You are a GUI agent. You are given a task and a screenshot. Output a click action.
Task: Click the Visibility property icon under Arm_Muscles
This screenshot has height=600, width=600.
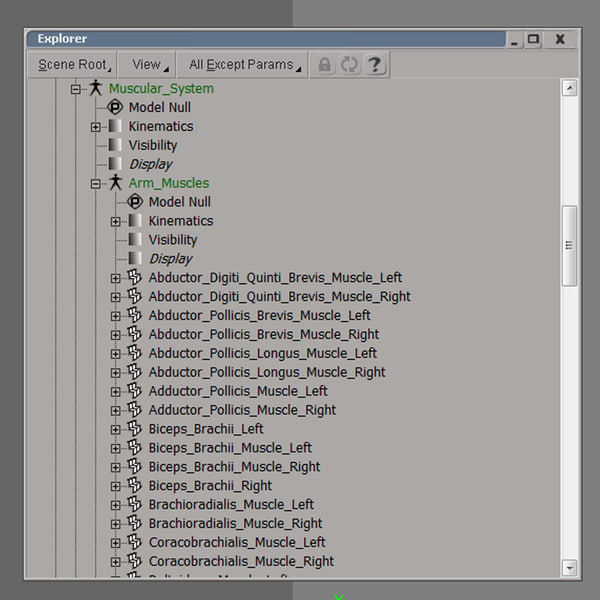click(135, 240)
